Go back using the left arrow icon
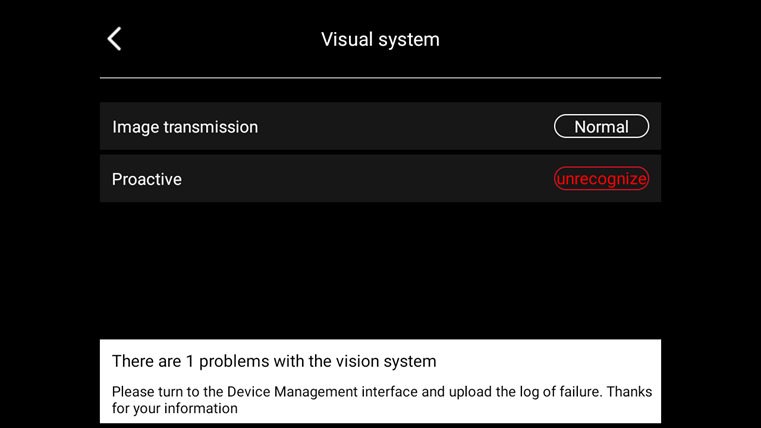 [114, 39]
